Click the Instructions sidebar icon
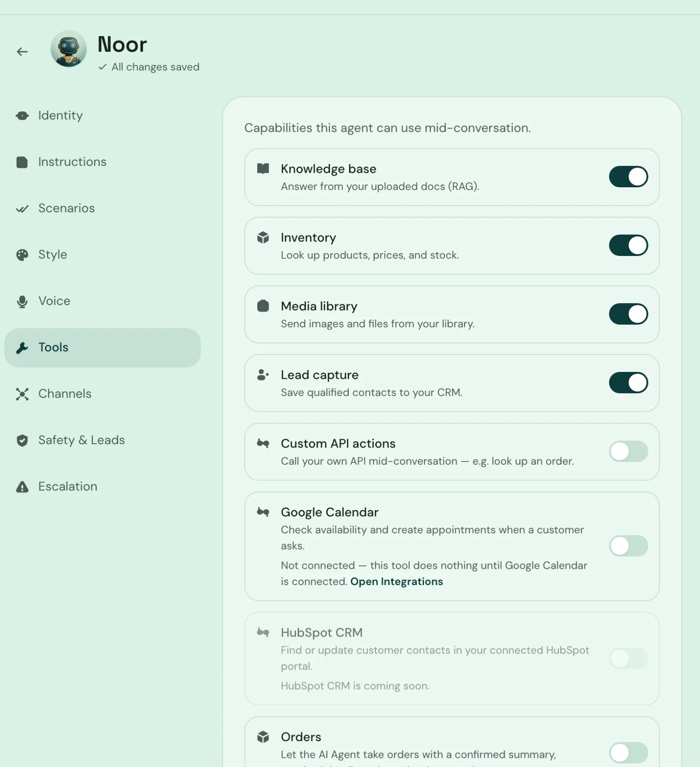 [22, 162]
